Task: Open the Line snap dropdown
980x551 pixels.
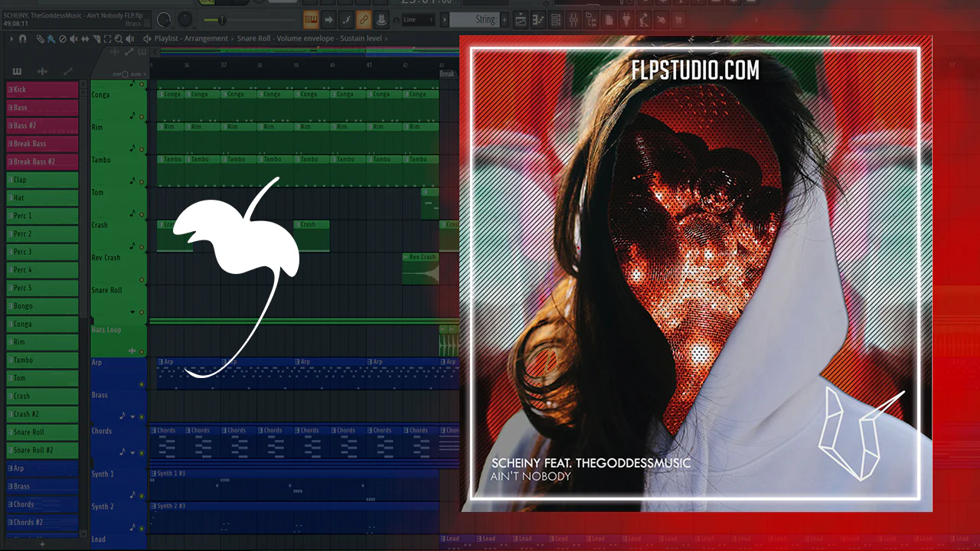Action: (x=418, y=20)
